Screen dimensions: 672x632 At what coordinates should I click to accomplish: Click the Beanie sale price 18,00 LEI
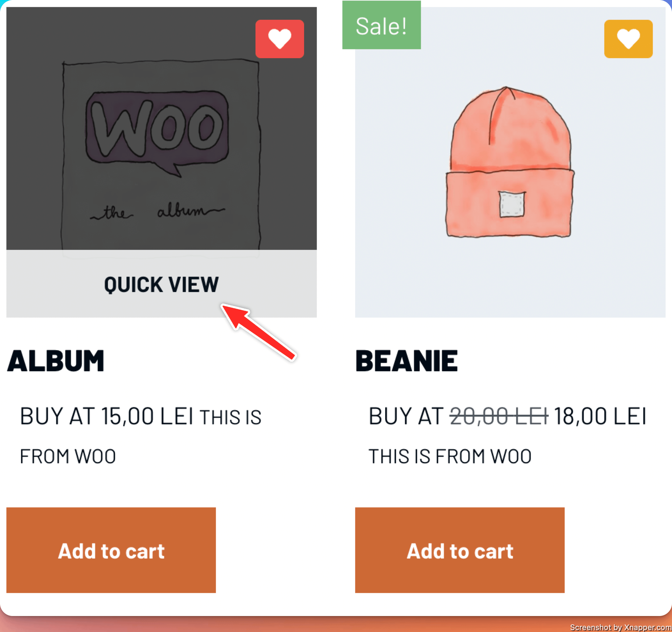(x=600, y=416)
